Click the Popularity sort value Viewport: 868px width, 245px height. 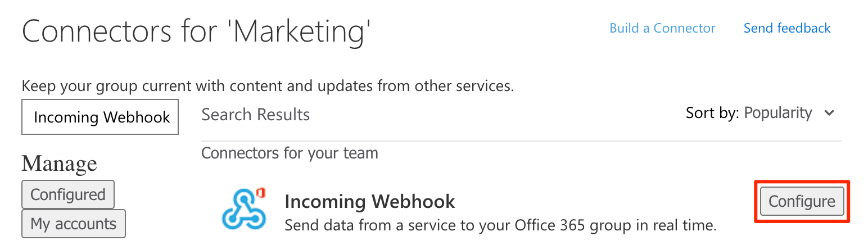click(777, 113)
